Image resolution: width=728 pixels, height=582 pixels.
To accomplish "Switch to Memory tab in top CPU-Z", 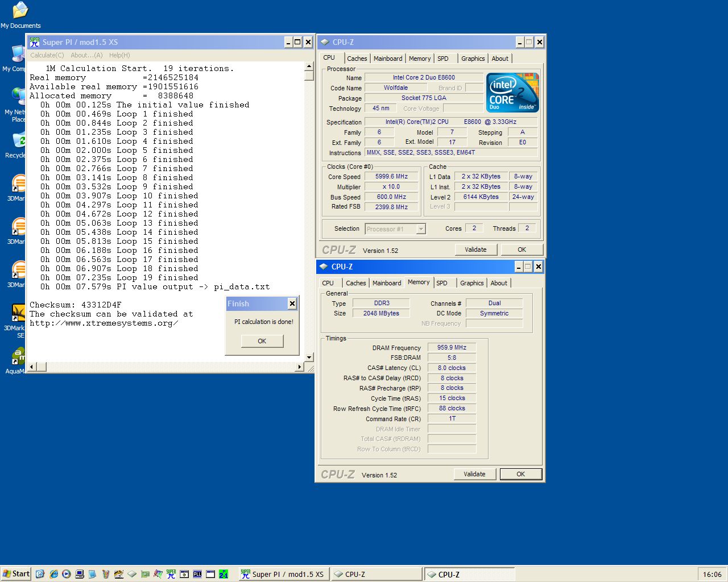I will (x=420, y=59).
